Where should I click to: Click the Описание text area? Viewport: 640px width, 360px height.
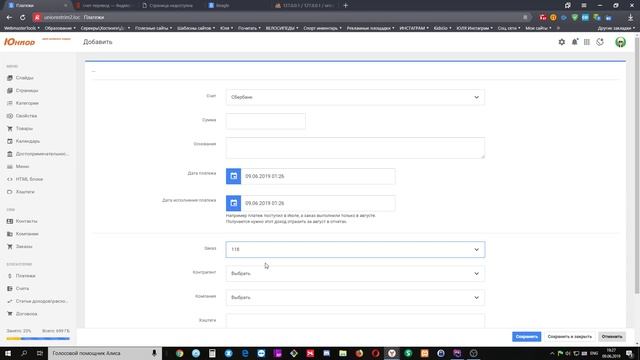(x=355, y=148)
